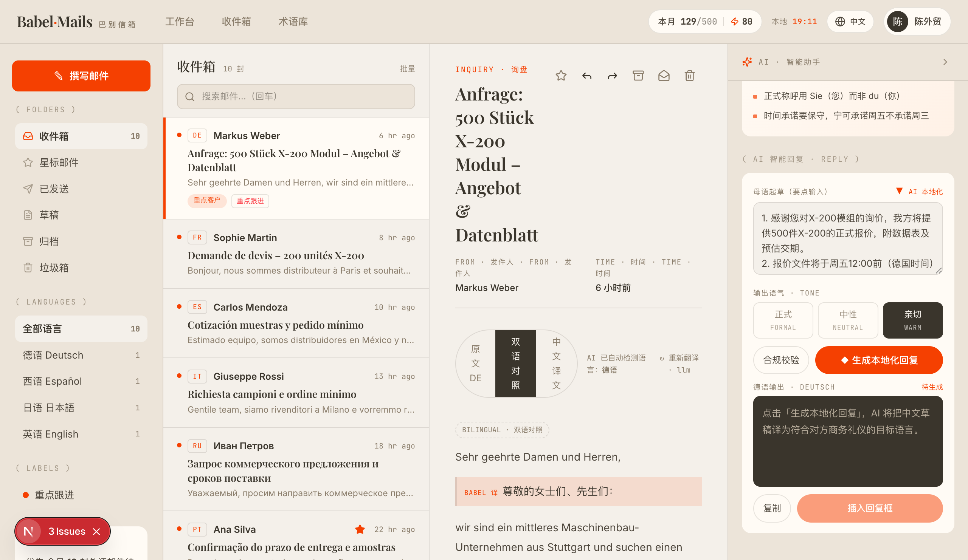Click the star on Ana Silva's email

(x=360, y=529)
